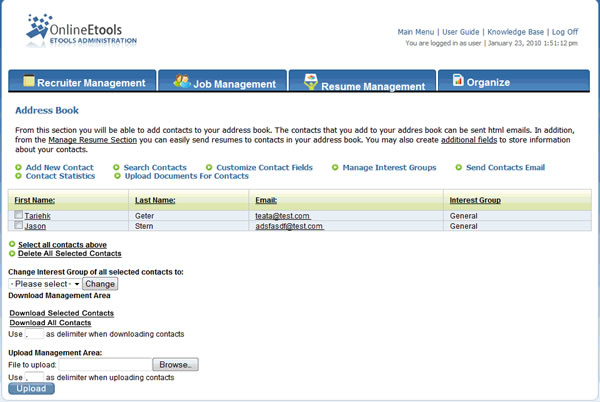Click the Browse button for file upload
600x402 pixels.
click(178, 365)
